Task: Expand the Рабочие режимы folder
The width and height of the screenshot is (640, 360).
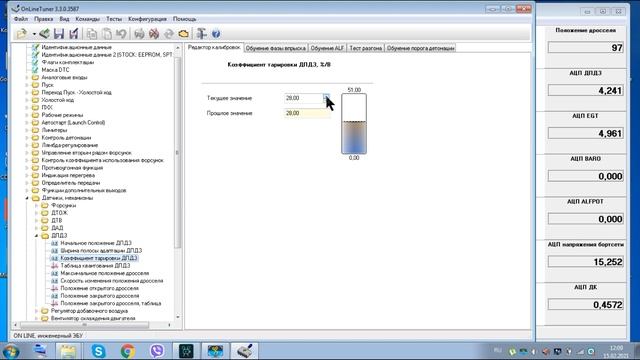Action: (27, 115)
